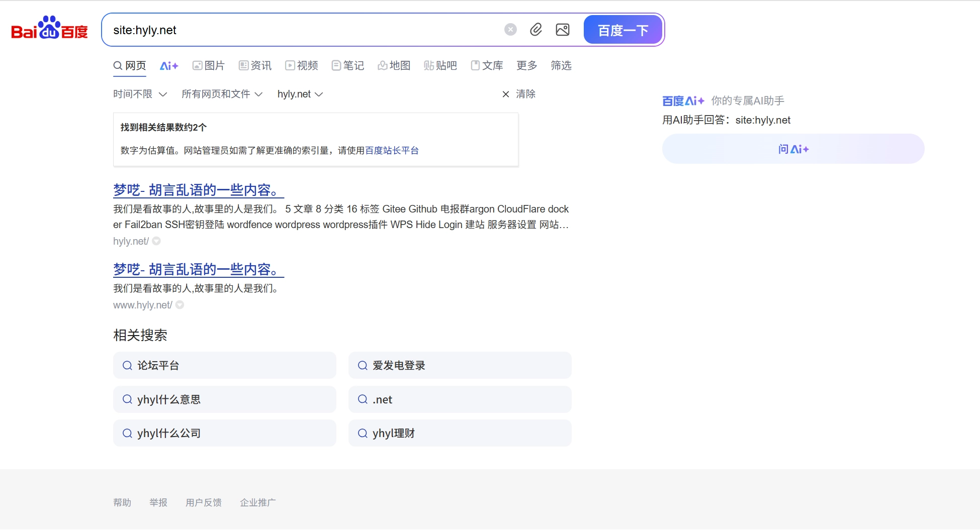Open 举报 footer link

coord(158,503)
